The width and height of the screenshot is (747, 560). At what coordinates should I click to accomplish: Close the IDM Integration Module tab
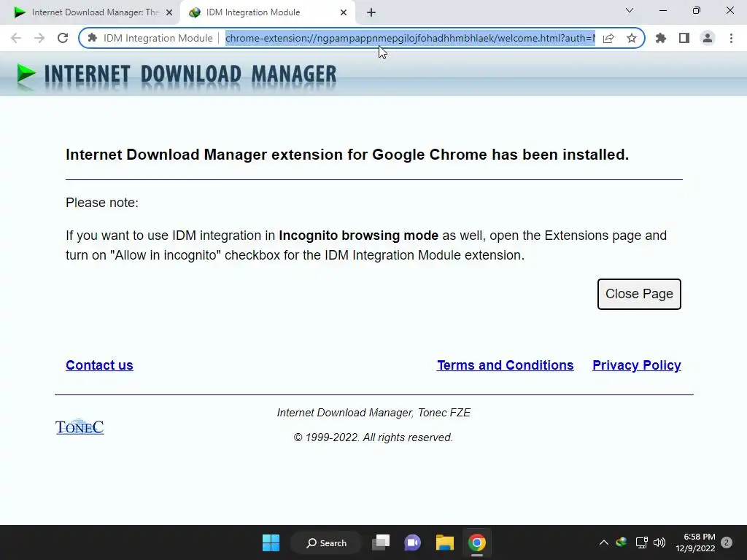click(344, 12)
